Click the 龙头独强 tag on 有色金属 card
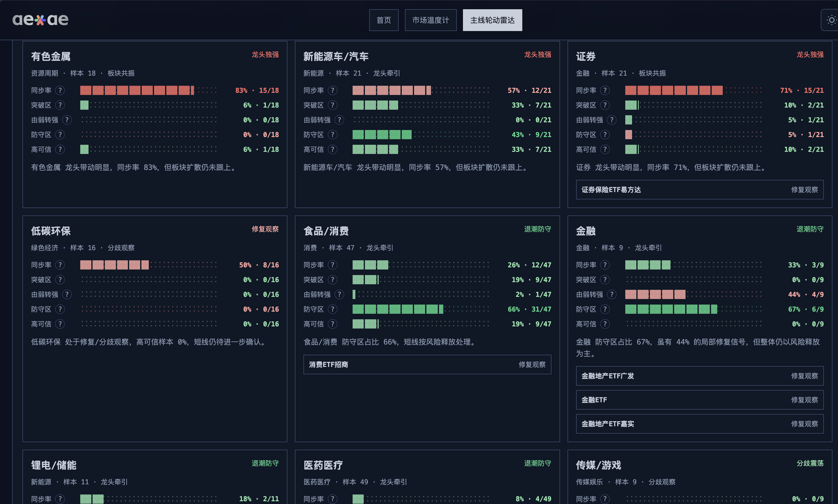Viewport: 838px width, 504px height. pos(265,54)
